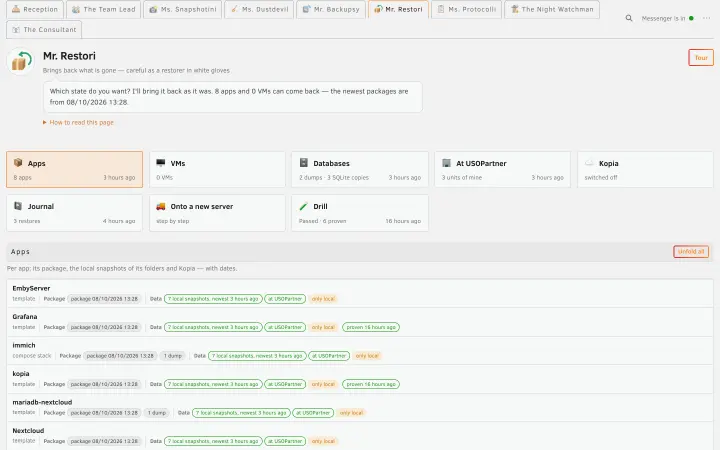Click Unfold all button
Viewport: 720px width, 450px height.
(x=691, y=252)
